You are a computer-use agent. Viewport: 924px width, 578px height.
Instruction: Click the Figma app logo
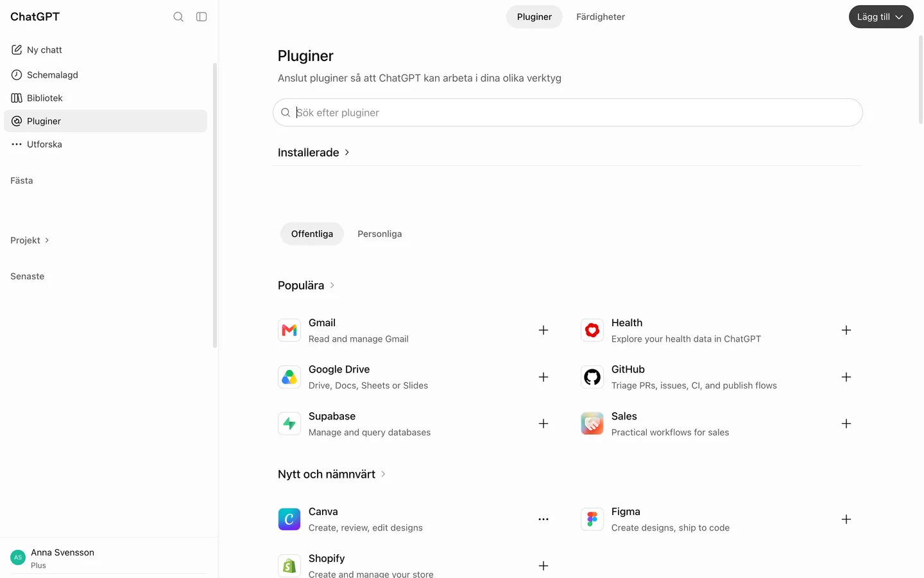tap(592, 519)
